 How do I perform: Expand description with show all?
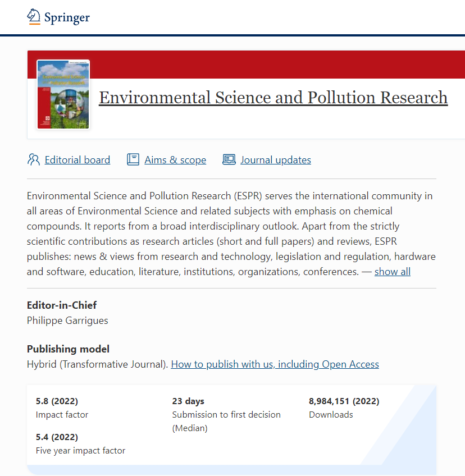pos(393,271)
